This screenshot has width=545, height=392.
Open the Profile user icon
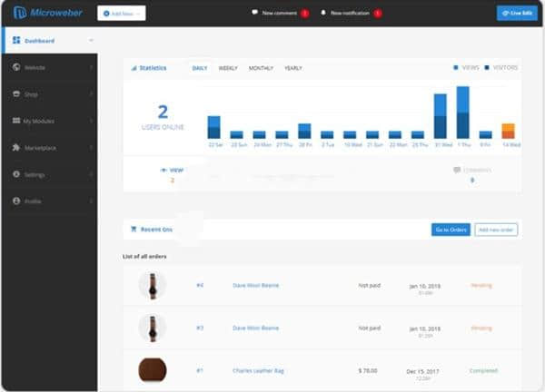click(16, 201)
